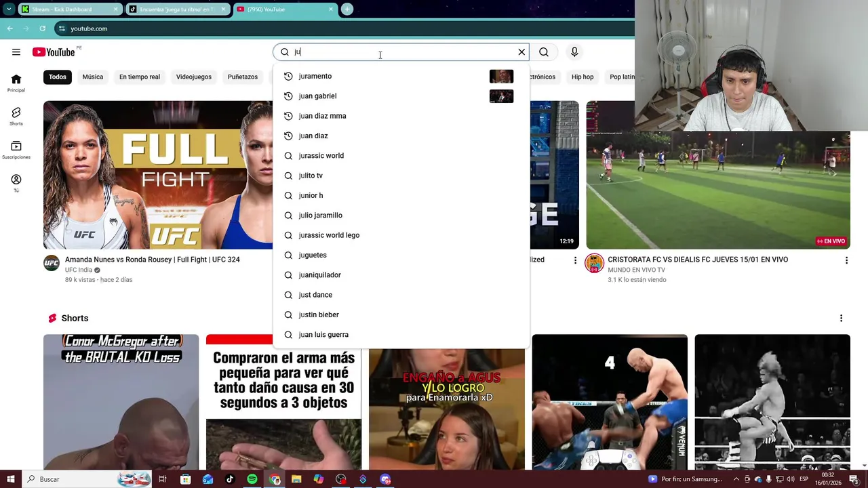Select the 'julio jaramillo' suggestion
This screenshot has width=868, height=488.
tap(400, 216)
